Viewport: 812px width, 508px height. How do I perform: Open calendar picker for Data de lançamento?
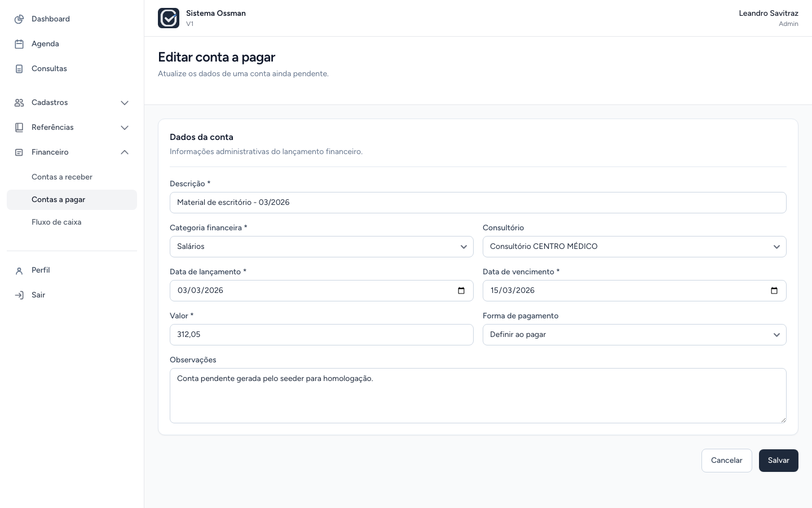[x=461, y=291]
